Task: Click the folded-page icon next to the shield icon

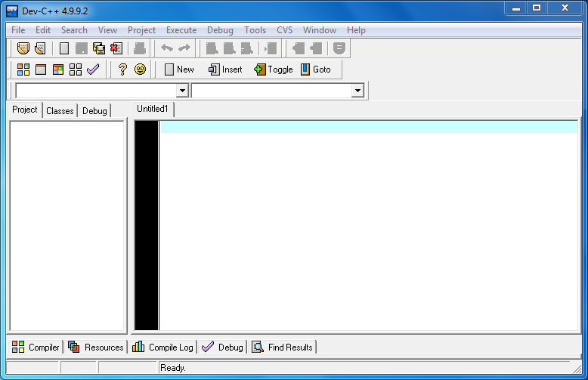Action: [x=40, y=48]
